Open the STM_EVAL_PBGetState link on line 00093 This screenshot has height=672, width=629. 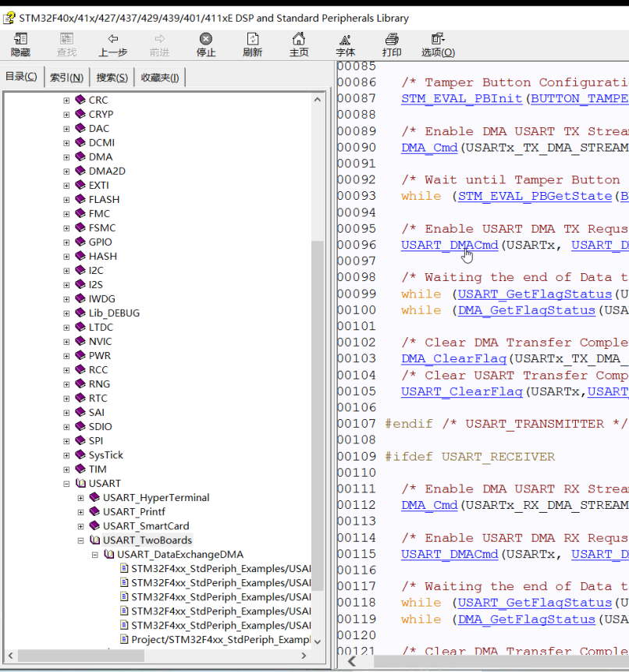535,196
